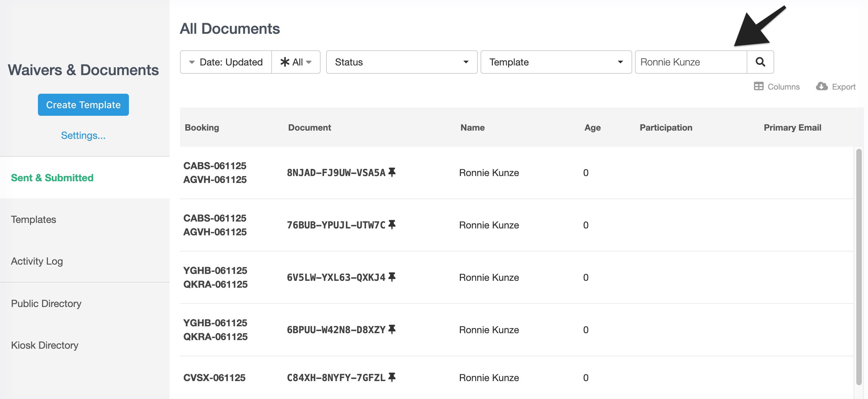Sort by the Booking column header
868x399 pixels.
pyautogui.click(x=202, y=127)
